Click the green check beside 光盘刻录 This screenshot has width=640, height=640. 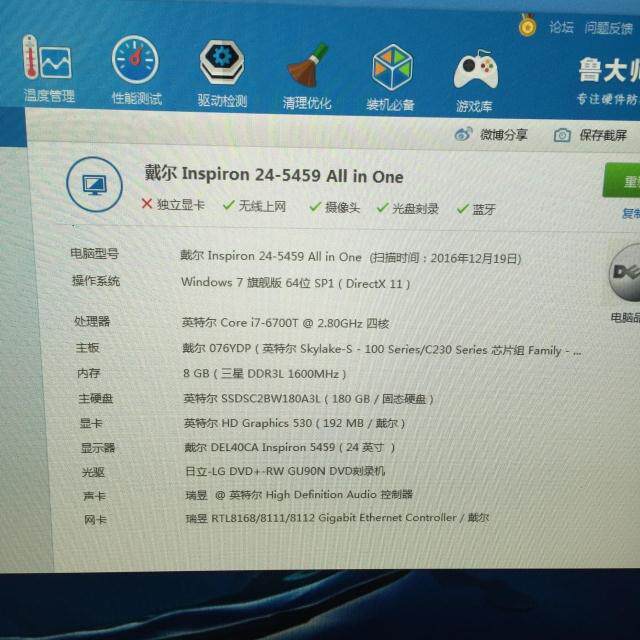click(x=382, y=208)
